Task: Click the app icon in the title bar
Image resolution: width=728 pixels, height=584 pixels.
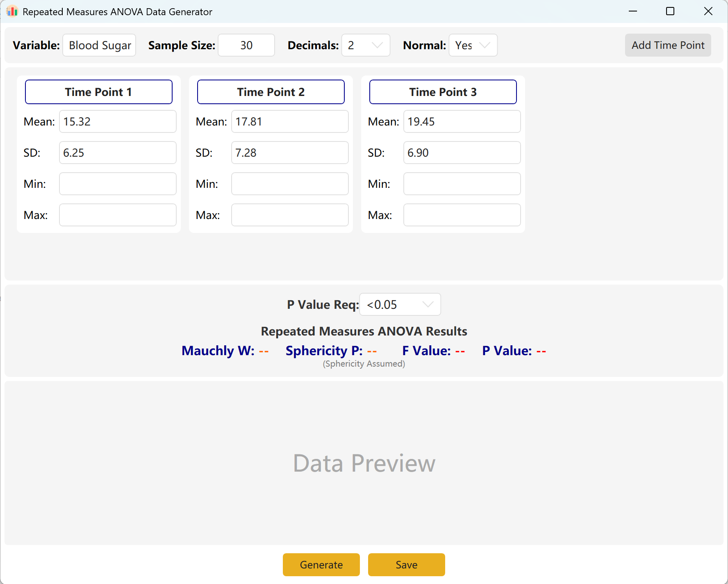Action: pos(12,11)
